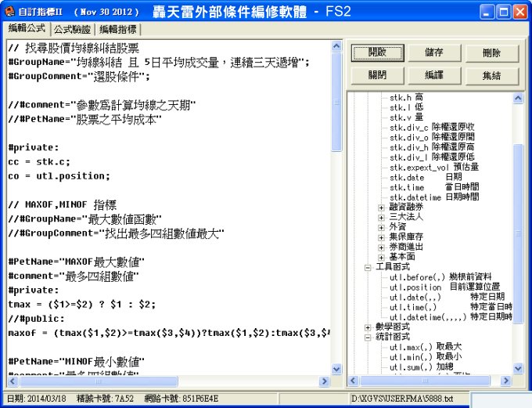This screenshot has height=408, width=532.
Task: Click tree panel scroll up arrow
Action: click(518, 98)
